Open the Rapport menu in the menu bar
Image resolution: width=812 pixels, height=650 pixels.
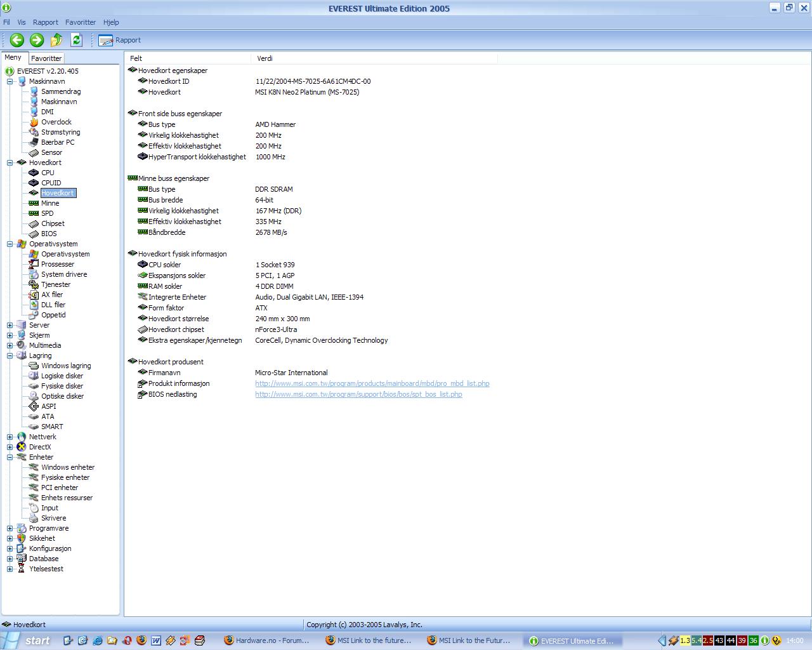click(46, 22)
